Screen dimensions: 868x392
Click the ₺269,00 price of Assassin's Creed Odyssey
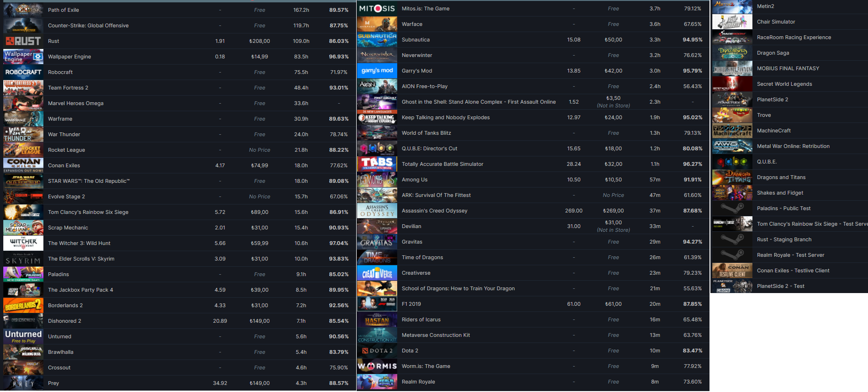click(x=613, y=211)
